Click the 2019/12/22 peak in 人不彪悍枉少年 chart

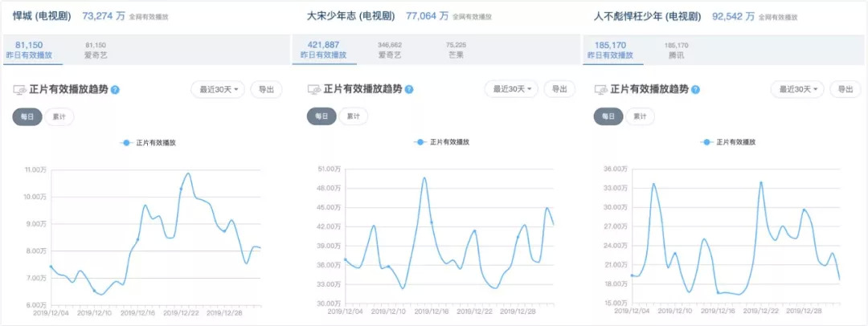[x=760, y=182]
